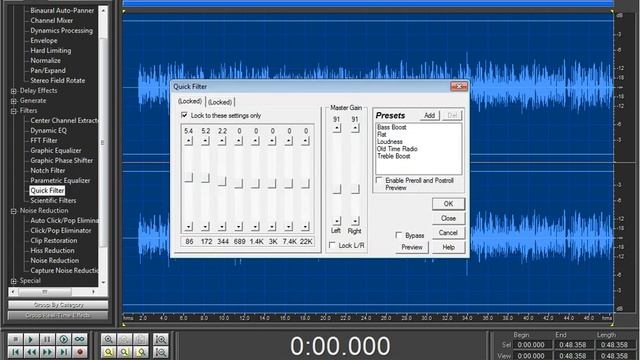Add a new preset with the Add button
640x360 pixels.
click(x=429, y=116)
